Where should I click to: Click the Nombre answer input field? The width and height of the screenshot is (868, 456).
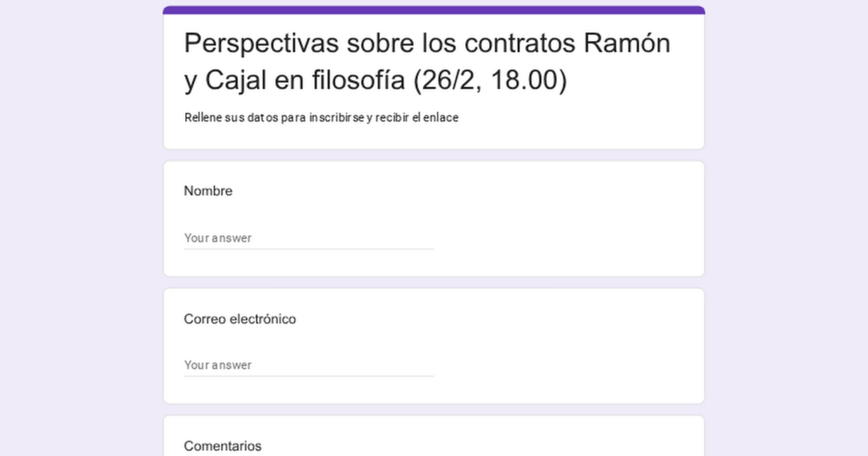tap(308, 238)
